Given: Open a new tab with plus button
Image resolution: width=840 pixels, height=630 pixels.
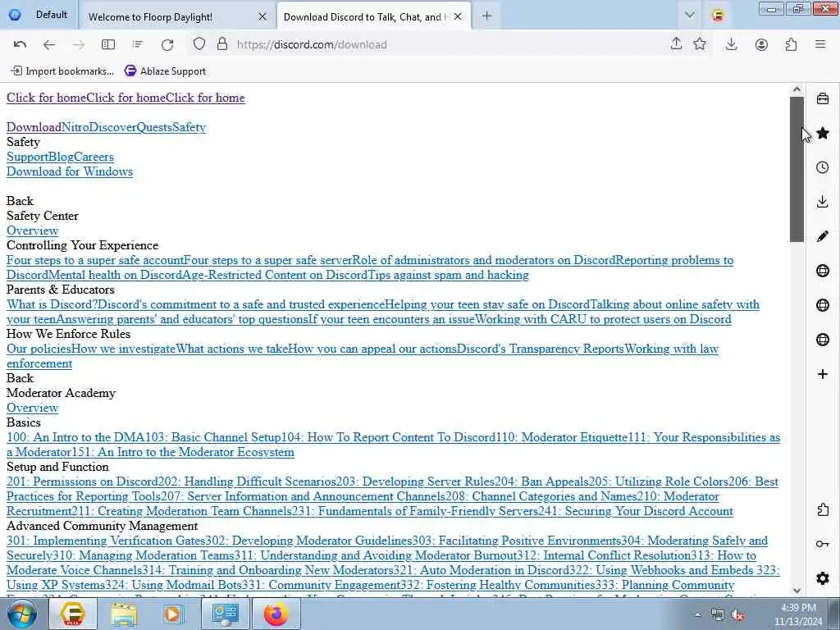Looking at the screenshot, I should (486, 16).
